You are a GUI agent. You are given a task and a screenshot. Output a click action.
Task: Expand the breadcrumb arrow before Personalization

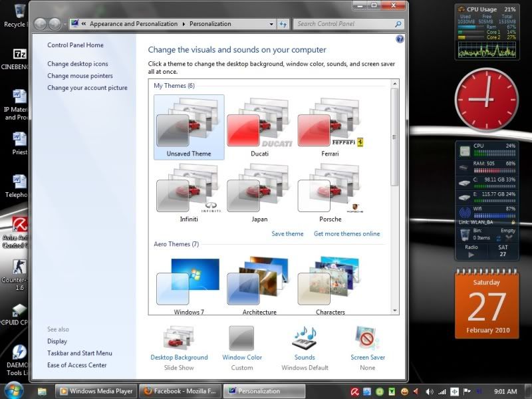coord(184,24)
